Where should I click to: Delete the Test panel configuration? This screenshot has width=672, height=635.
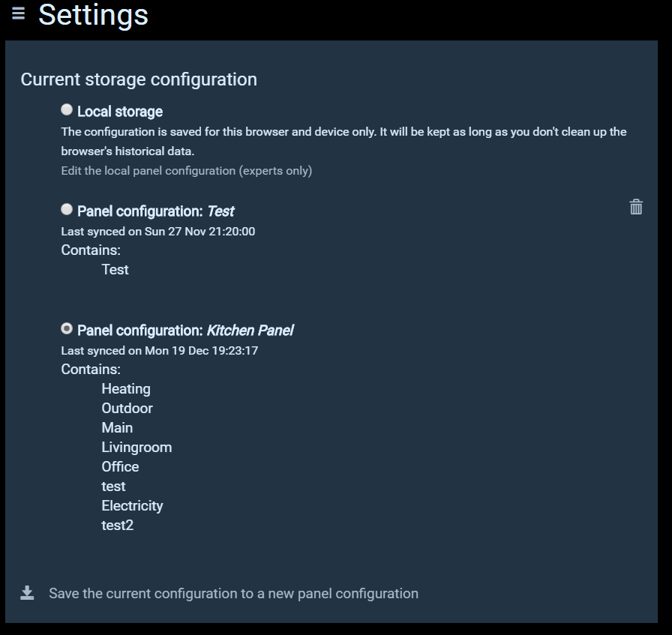pyautogui.click(x=636, y=207)
